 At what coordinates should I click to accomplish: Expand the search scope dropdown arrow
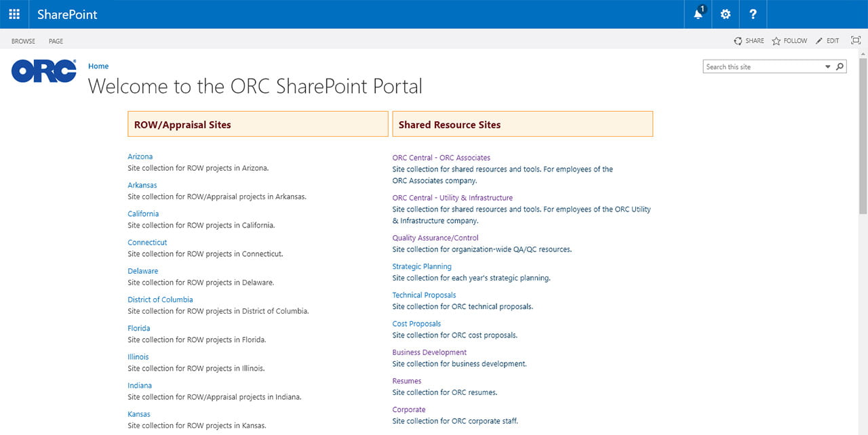(x=828, y=67)
